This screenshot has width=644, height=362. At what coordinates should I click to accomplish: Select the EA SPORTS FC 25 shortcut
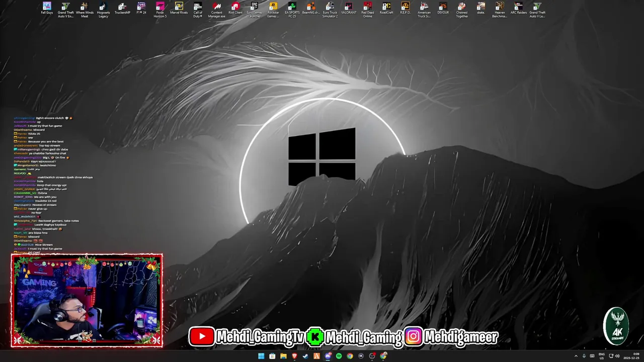[292, 10]
